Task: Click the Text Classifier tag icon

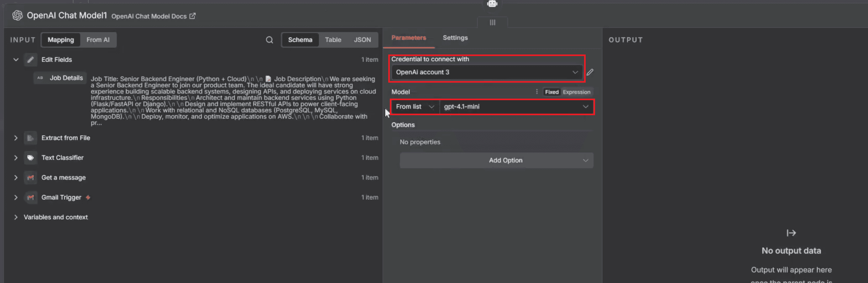Action: coord(30,158)
